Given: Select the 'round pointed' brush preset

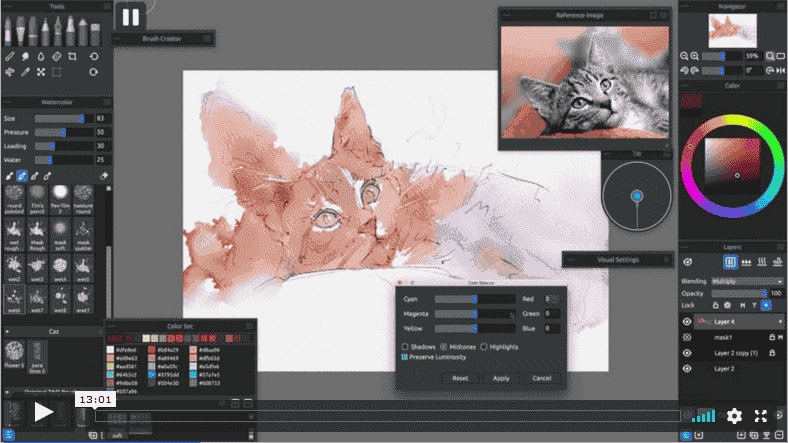Looking at the screenshot, I should coord(14,199).
